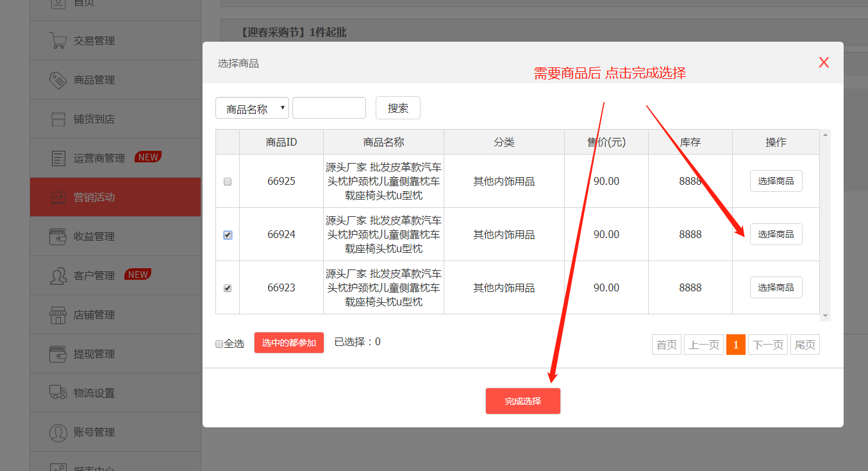The width and height of the screenshot is (868, 471).
Task: Open 账号管理 via the account icon
Action: tap(58, 431)
